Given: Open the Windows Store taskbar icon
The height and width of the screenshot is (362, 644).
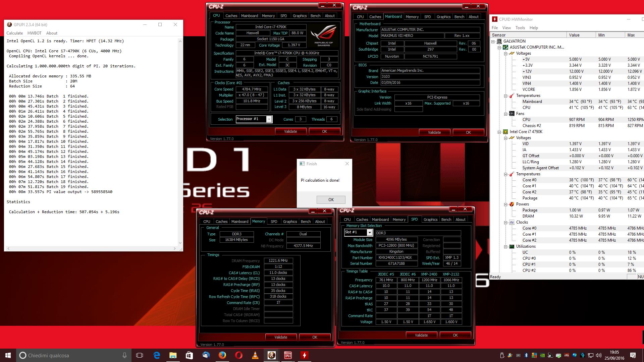Looking at the screenshot, I should coord(190,355).
